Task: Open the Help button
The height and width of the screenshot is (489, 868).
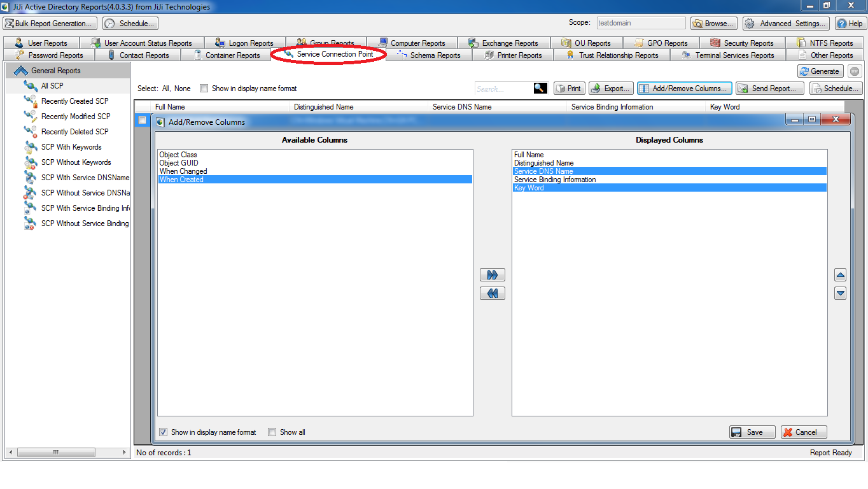Action: click(850, 24)
